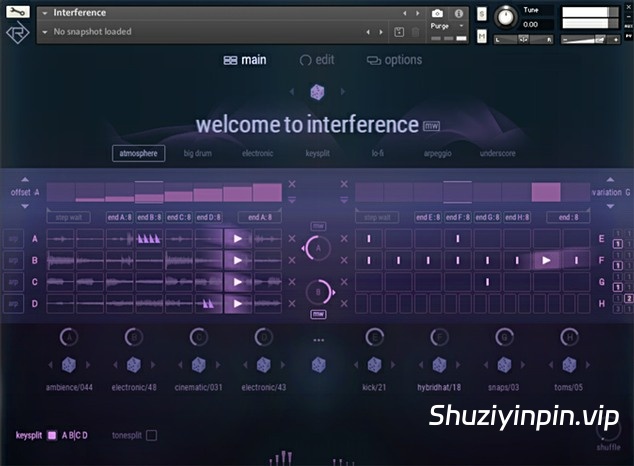
Task: Clear the offset A lane X icon
Action: (292, 184)
